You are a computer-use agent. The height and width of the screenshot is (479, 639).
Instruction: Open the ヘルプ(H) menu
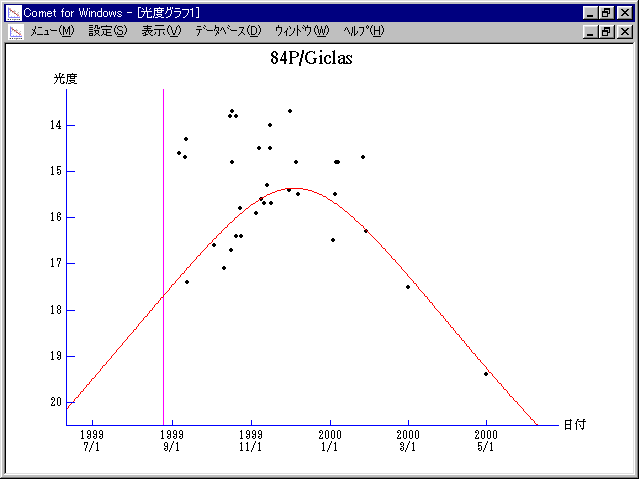click(x=364, y=31)
